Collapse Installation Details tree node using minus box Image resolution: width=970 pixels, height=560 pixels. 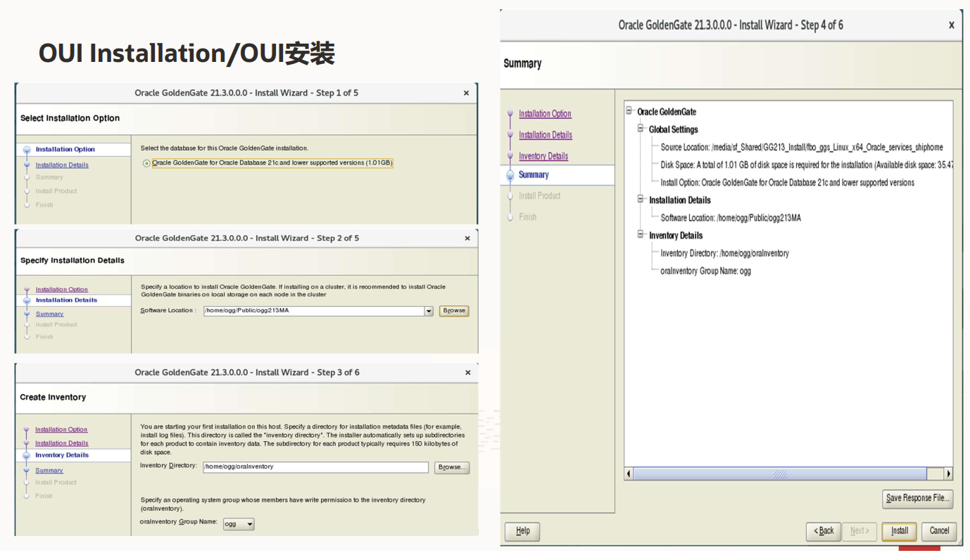click(641, 199)
